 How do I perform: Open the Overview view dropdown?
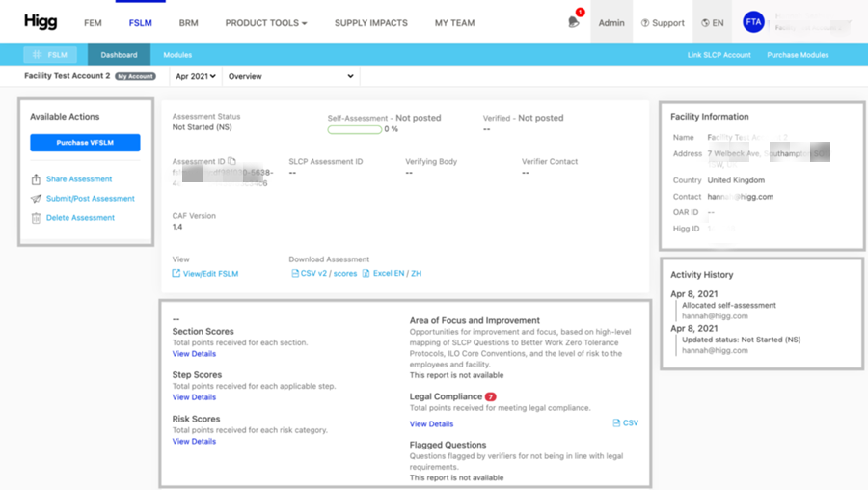click(290, 76)
